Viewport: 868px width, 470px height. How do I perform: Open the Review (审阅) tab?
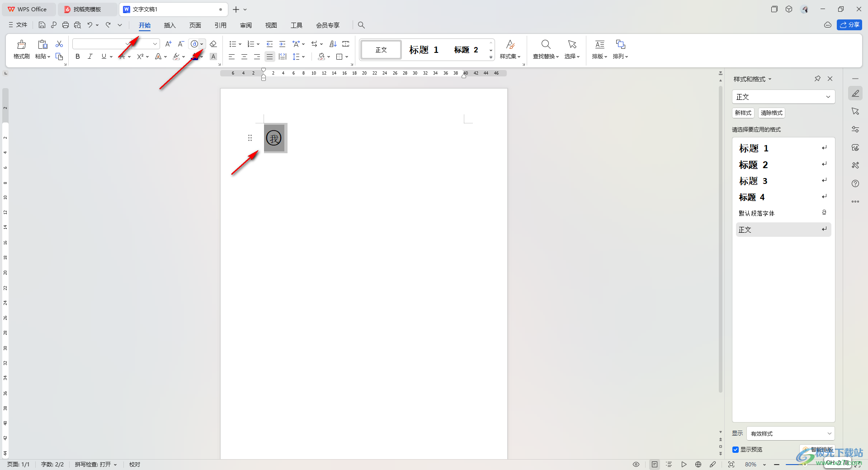pos(246,25)
